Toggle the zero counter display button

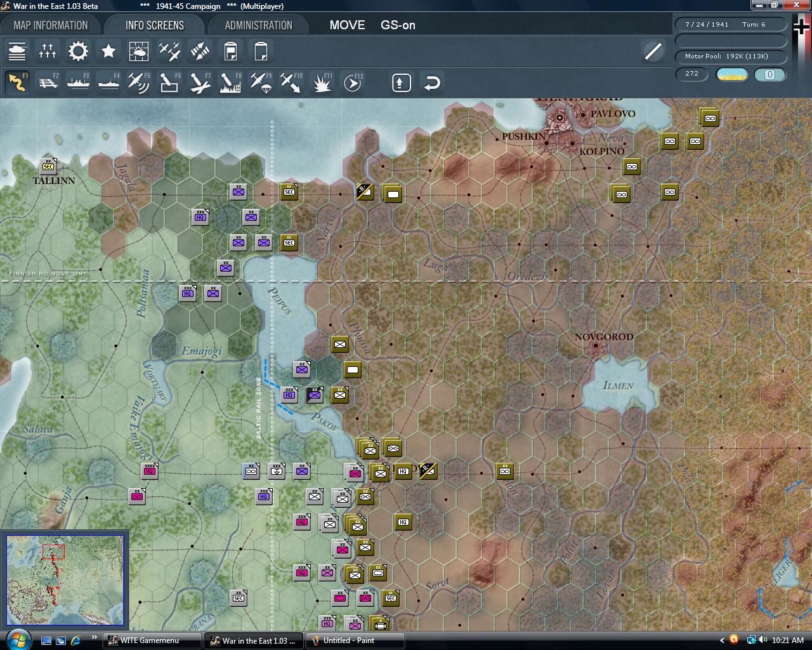click(770, 75)
